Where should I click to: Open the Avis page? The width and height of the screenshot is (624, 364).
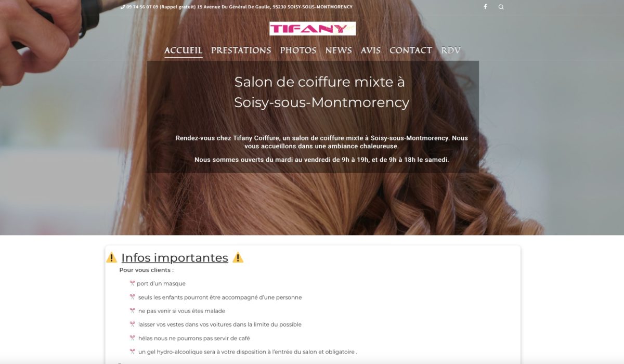(x=371, y=50)
